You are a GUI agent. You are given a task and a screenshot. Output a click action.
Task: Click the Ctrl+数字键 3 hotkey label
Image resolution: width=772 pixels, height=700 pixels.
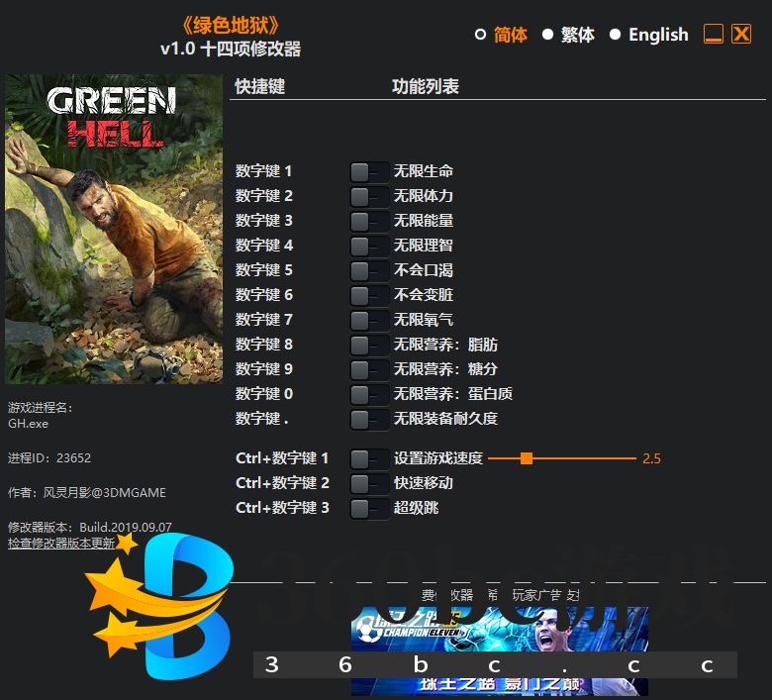tap(282, 507)
